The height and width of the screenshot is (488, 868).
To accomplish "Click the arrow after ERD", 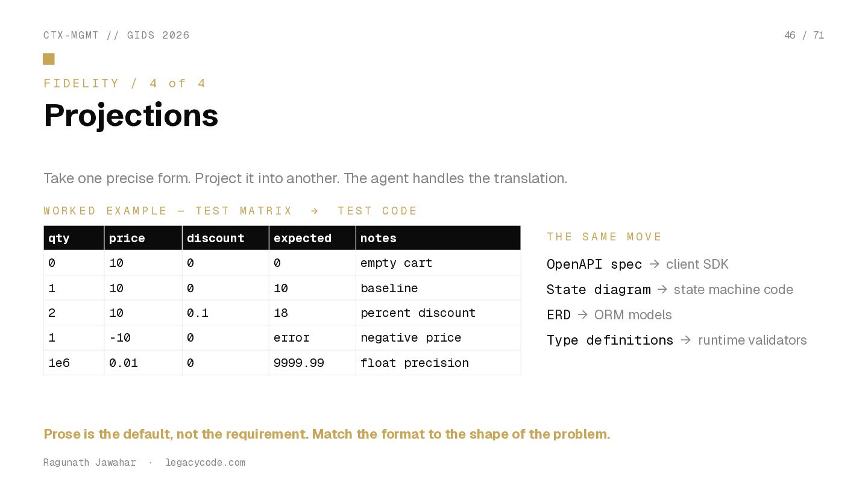I will (x=583, y=314).
